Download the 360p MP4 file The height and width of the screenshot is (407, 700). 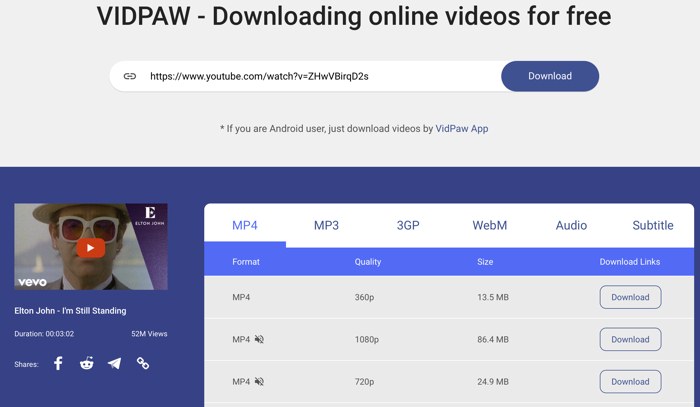630,297
